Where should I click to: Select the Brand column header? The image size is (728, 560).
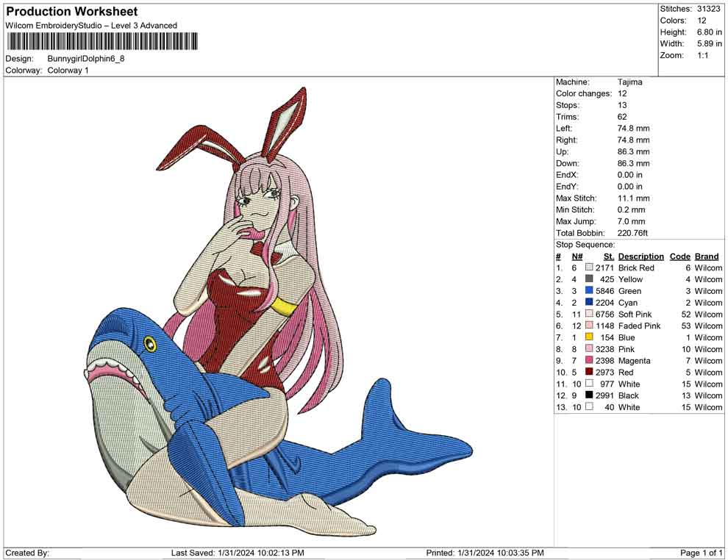(707, 256)
